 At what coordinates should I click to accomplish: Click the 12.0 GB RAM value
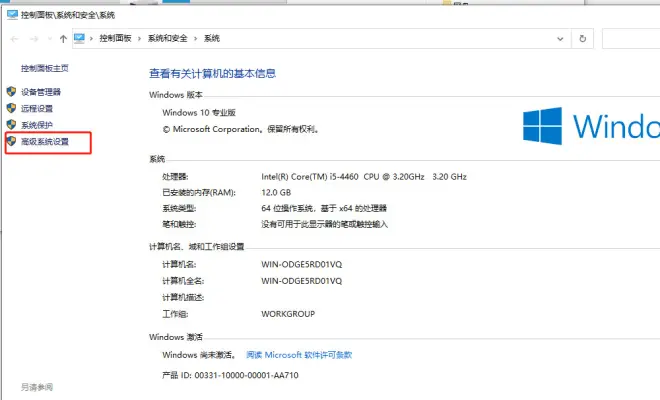click(276, 192)
